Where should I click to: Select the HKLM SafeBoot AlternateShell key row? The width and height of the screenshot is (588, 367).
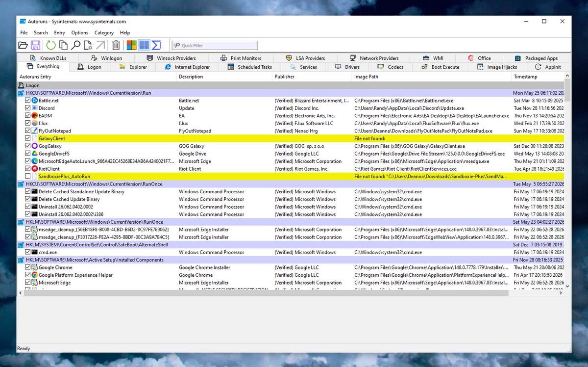(291, 244)
